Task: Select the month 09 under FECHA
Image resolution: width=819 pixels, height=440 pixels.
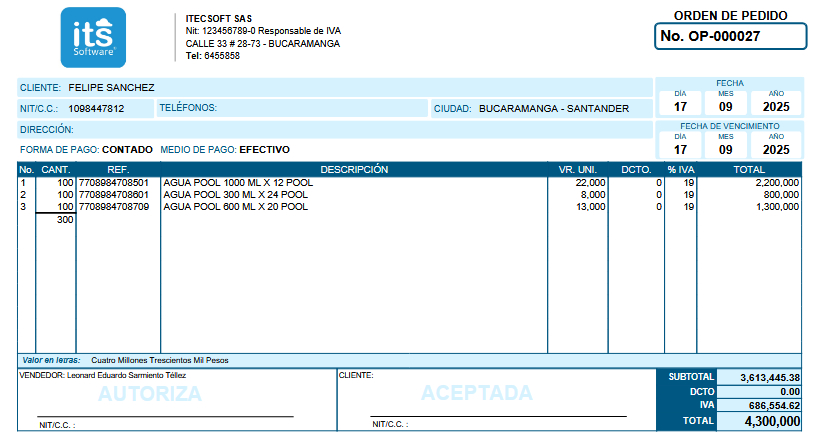Action: [x=728, y=106]
